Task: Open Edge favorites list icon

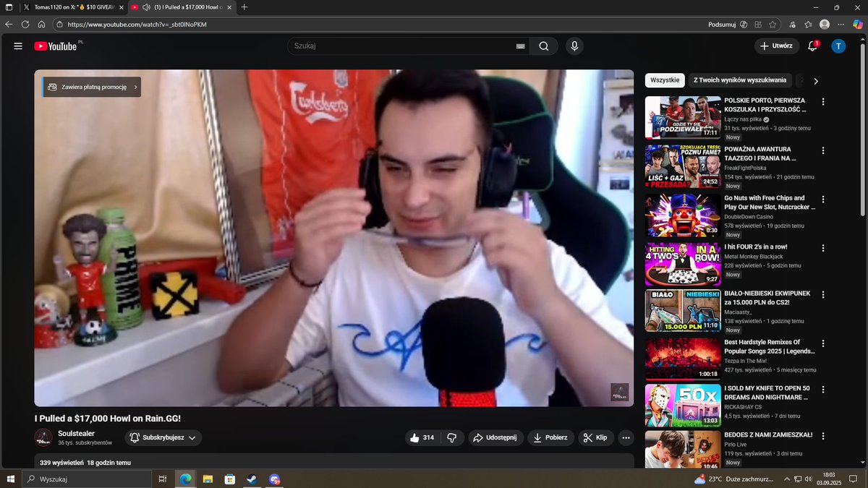Action: 808,24
